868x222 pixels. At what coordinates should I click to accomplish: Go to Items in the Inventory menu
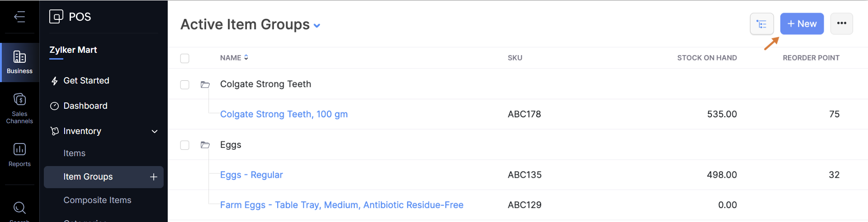point(75,153)
